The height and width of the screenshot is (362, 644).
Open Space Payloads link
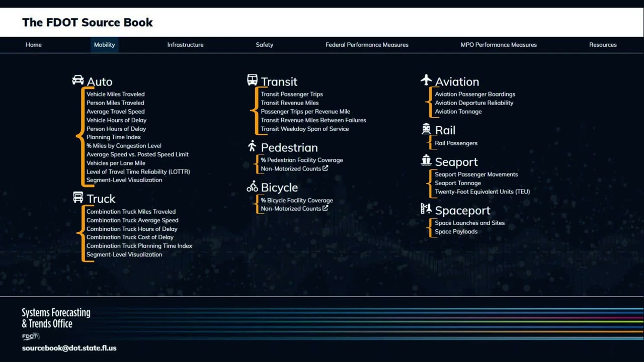(456, 232)
